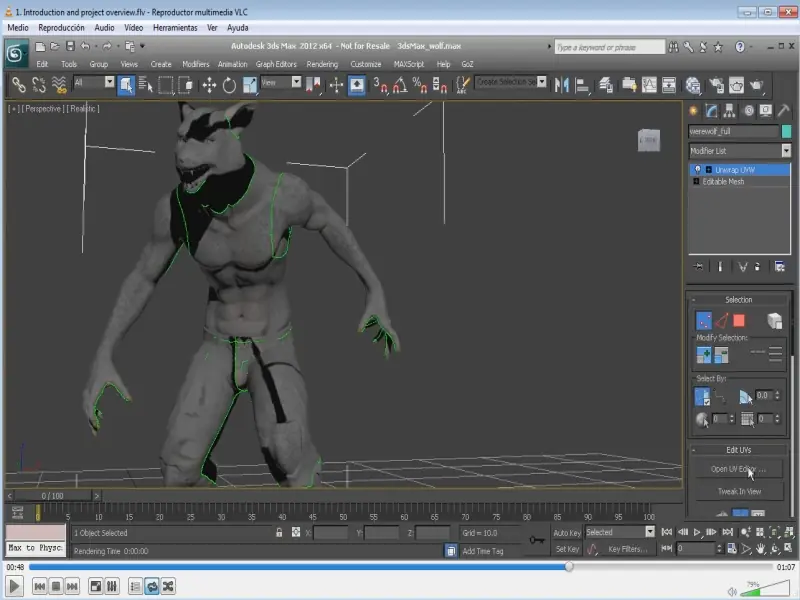800x600 pixels.
Task: Activate the Select Object tool
Action: [x=126, y=85]
